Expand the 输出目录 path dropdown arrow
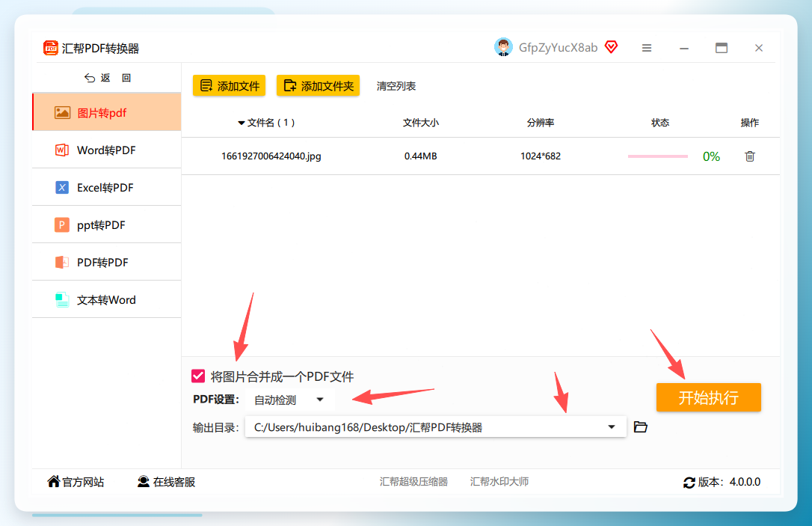Viewport: 812px width, 526px height. coord(612,427)
